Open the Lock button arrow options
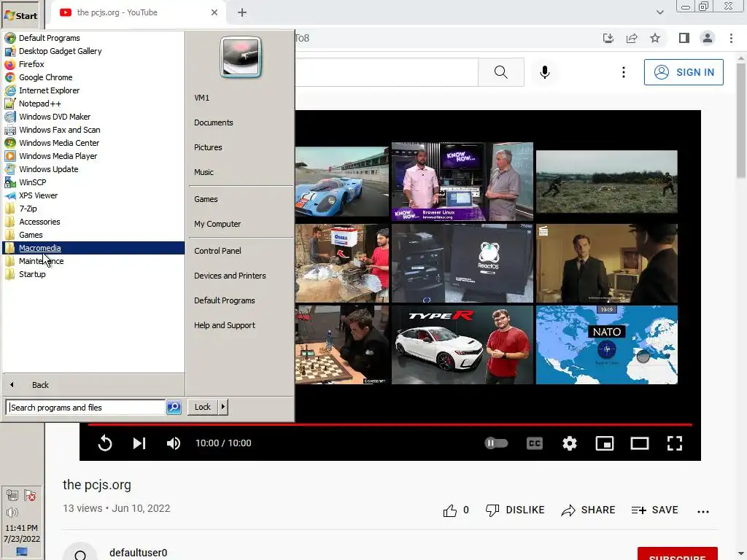747x560 pixels. click(223, 407)
